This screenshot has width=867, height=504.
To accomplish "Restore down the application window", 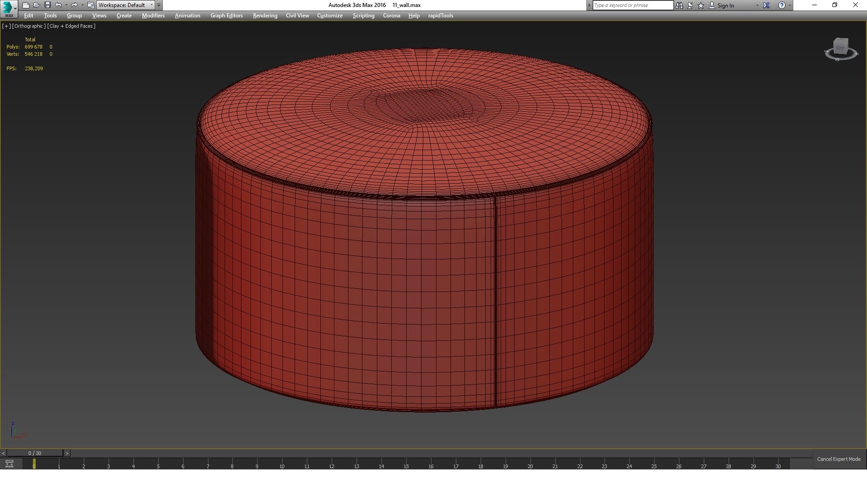I will (x=835, y=5).
